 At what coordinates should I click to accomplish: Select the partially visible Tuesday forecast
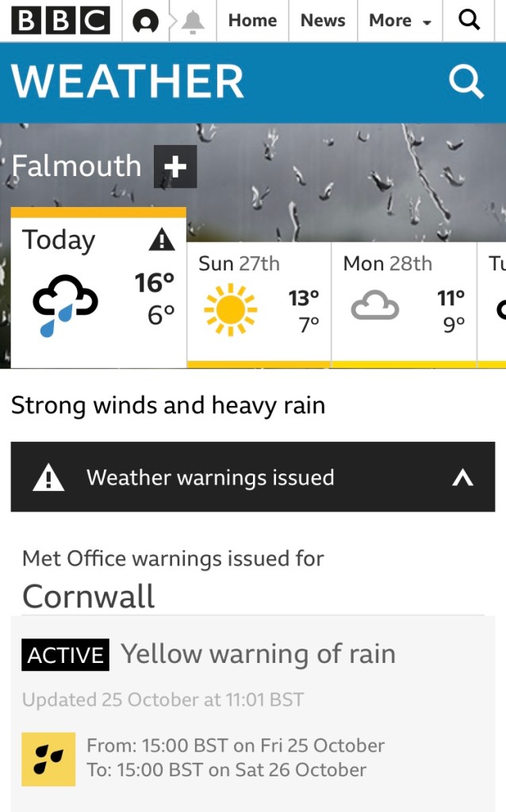[x=495, y=303]
